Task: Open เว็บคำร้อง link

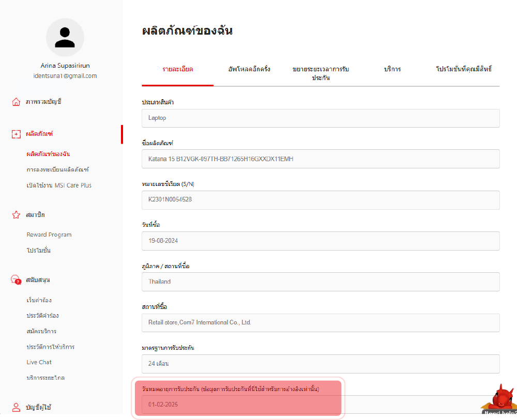Action: click(39, 300)
